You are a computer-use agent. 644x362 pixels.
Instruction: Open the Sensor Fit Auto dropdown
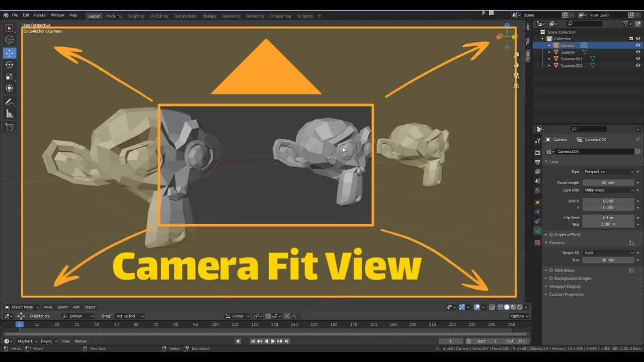(x=609, y=252)
